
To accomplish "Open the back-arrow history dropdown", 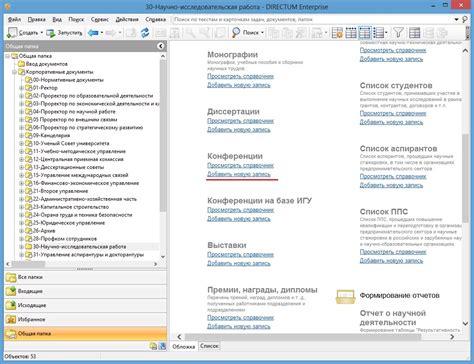I will (x=102, y=33).
